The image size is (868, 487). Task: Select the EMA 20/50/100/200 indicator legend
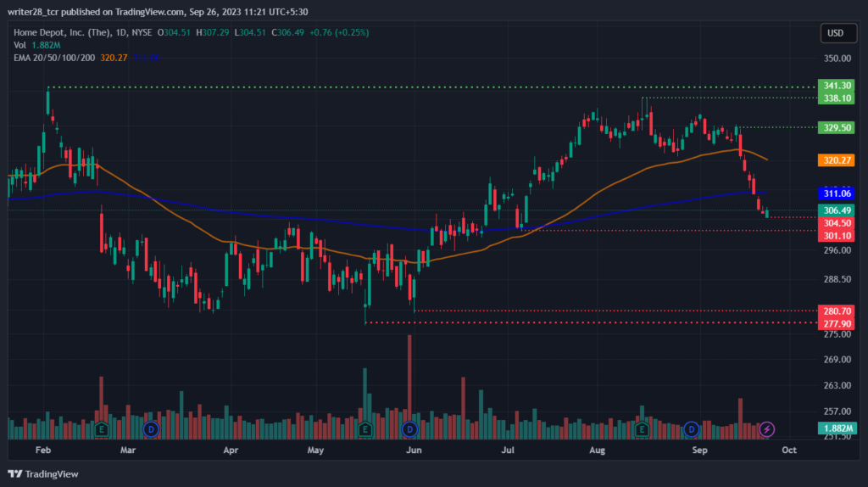54,58
